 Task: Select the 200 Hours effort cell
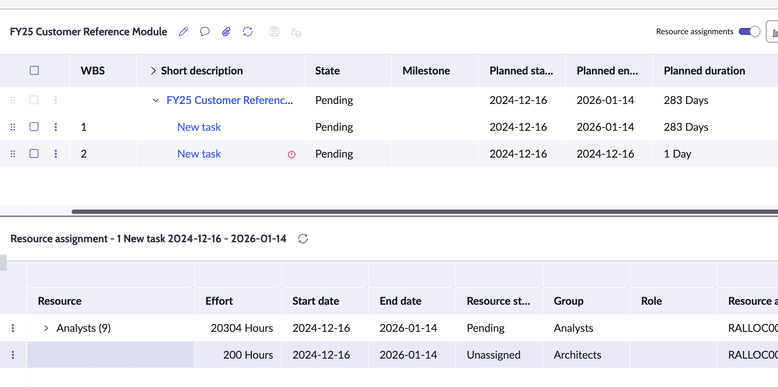coord(238,355)
